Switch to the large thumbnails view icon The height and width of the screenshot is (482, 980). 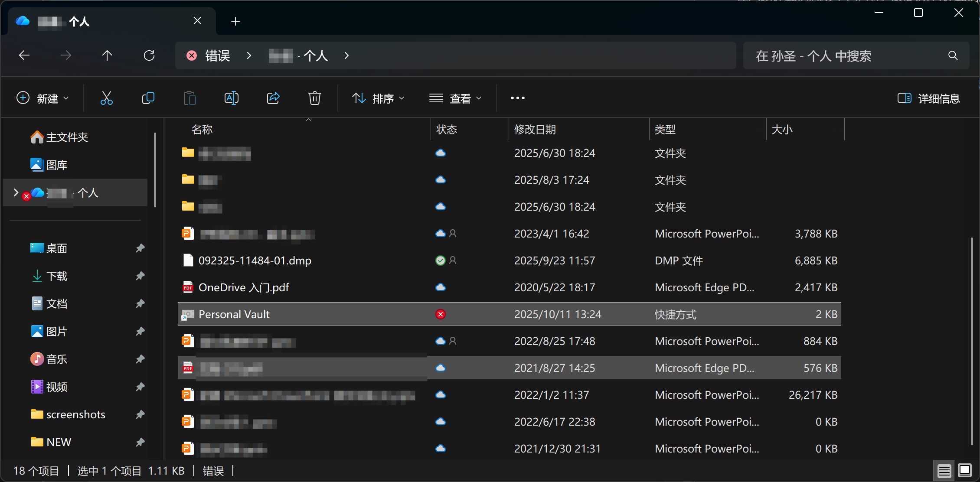965,471
